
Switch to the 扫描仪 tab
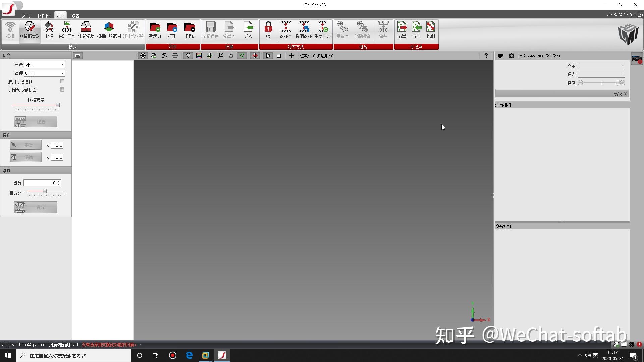tap(43, 15)
